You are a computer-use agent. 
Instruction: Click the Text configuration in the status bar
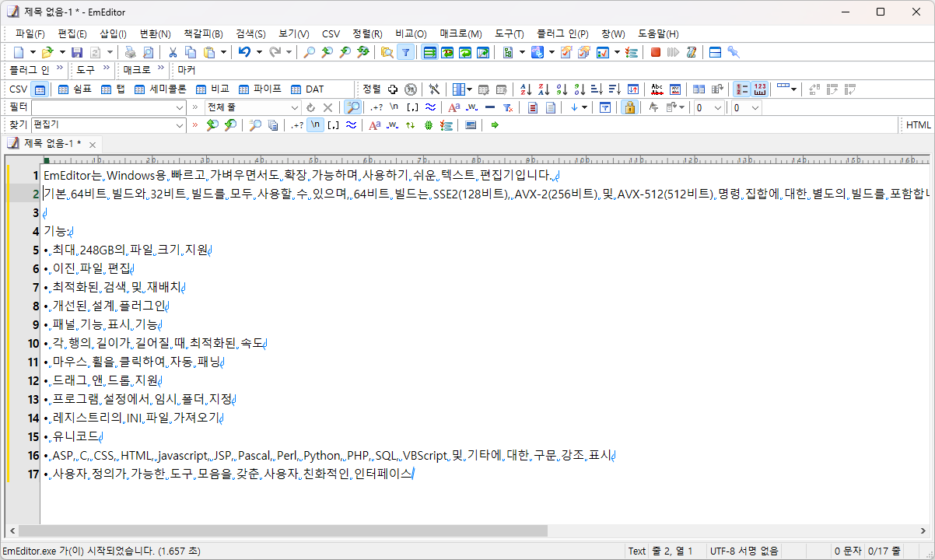tap(637, 551)
